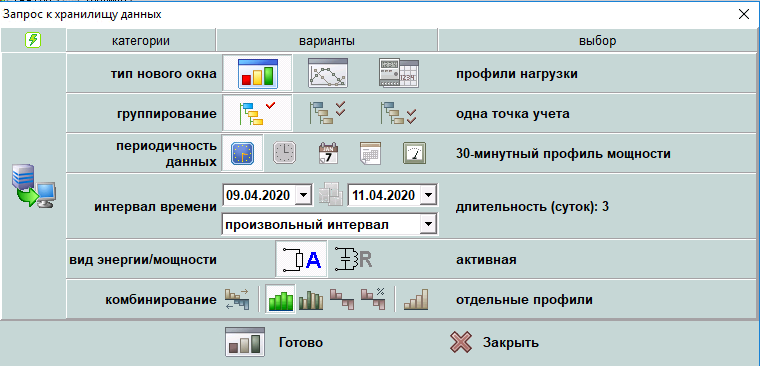Click the copy interval icon between dates
The width and height of the screenshot is (760, 366).
coord(331,194)
